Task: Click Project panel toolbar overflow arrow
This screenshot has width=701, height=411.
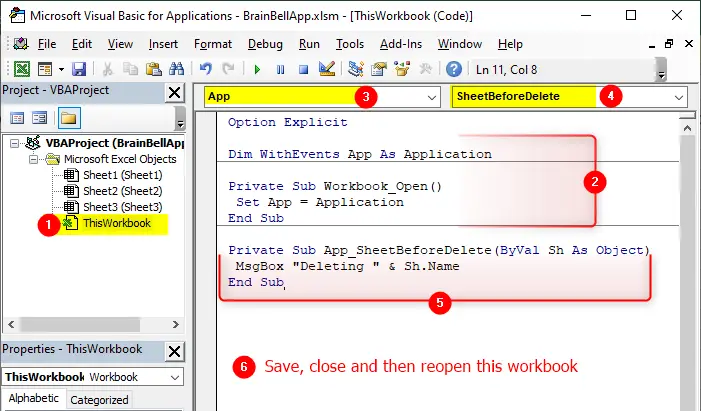Action: click(x=180, y=118)
